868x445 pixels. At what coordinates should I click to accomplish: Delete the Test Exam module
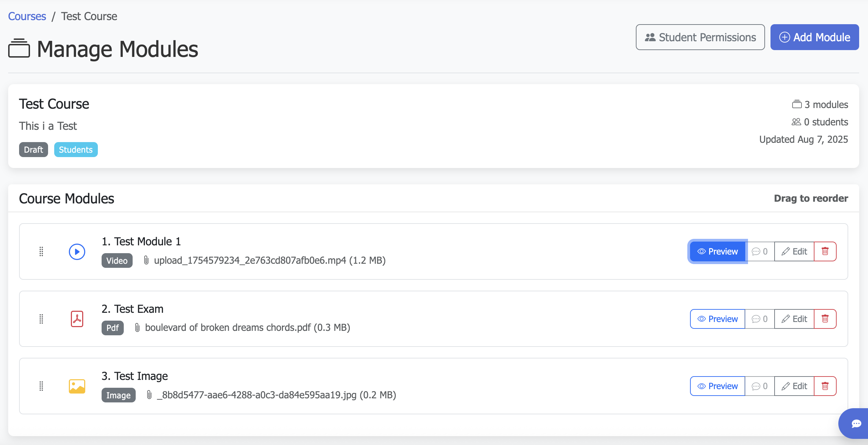[x=825, y=319]
